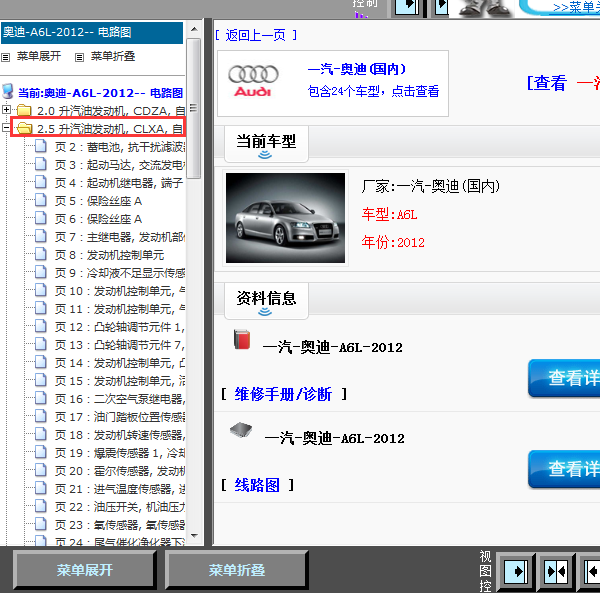Open page icon for 页 20 霍尔传感器
The image size is (600, 593).
coord(41,470)
